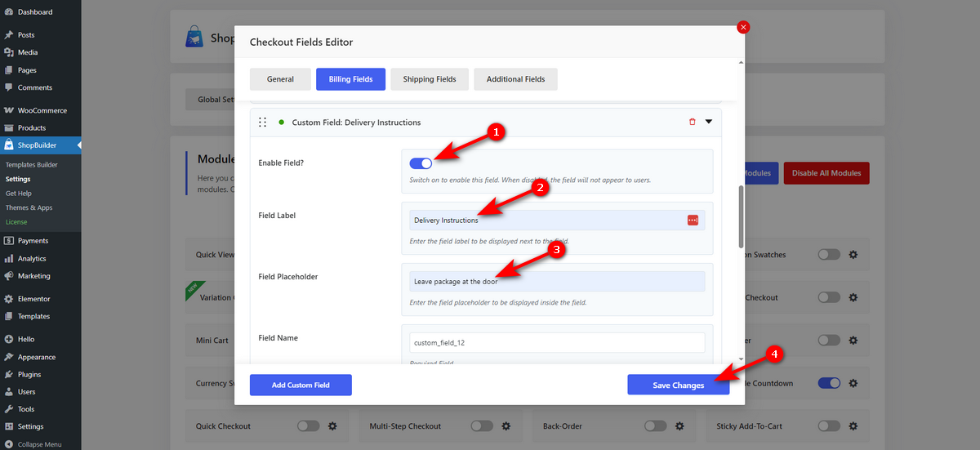Open the License submenu link

pyautogui.click(x=16, y=222)
